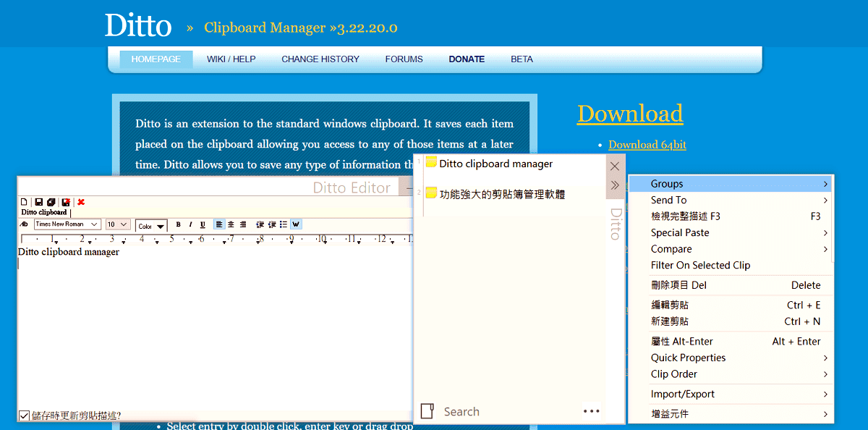Open the Color picker dropdown
Viewport: 868px width, 430px height.
click(152, 226)
